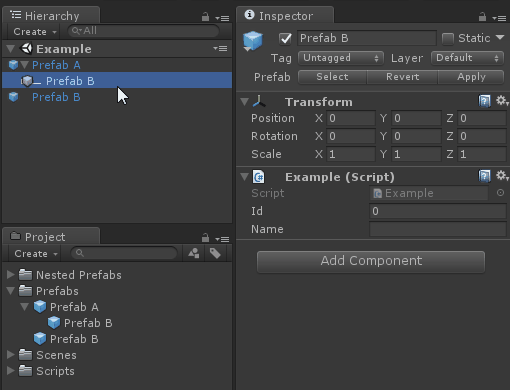Click the Prefab B name field
Viewport: 510px width, 390px height.
pos(367,38)
